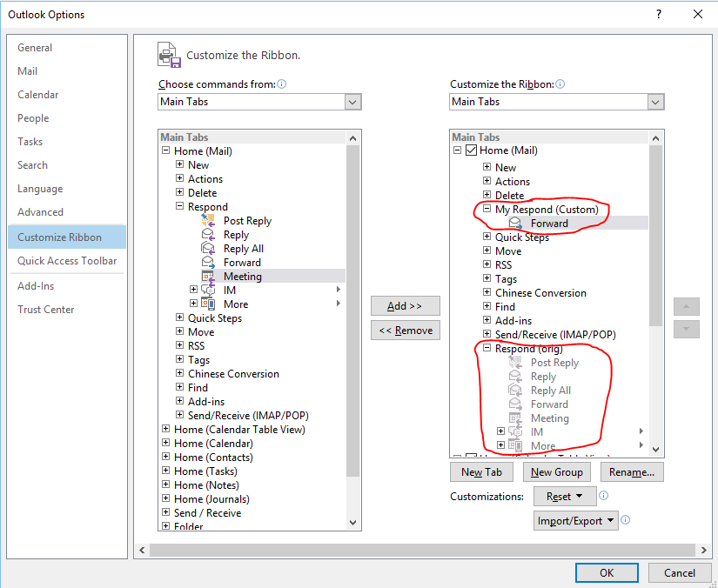This screenshot has height=588, width=718.
Task: Click the IM chat icon in left list
Action: click(208, 291)
